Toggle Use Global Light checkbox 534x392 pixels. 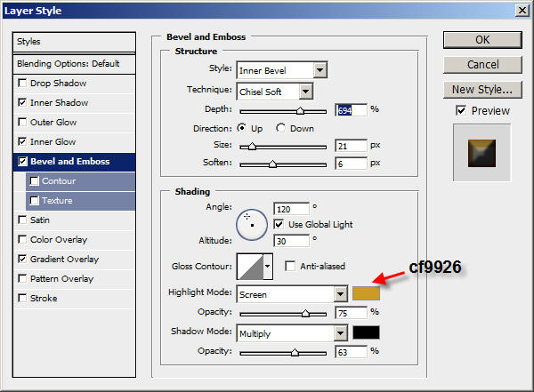coord(279,224)
